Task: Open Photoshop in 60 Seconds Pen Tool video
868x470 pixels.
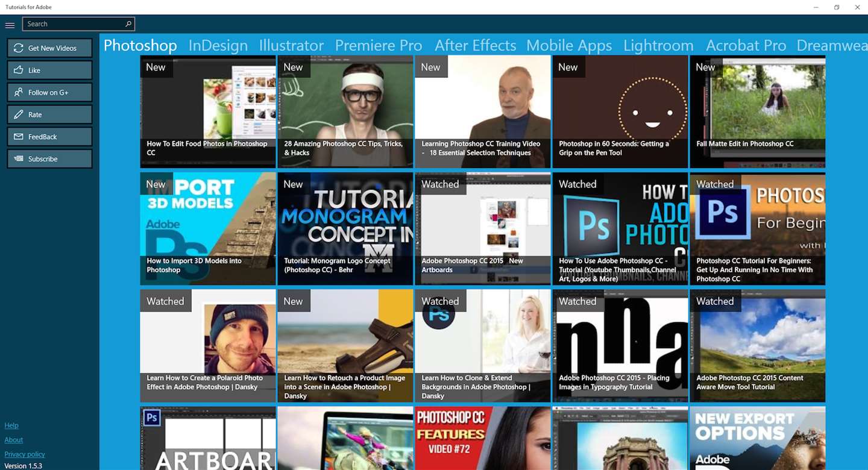Action: 620,111
